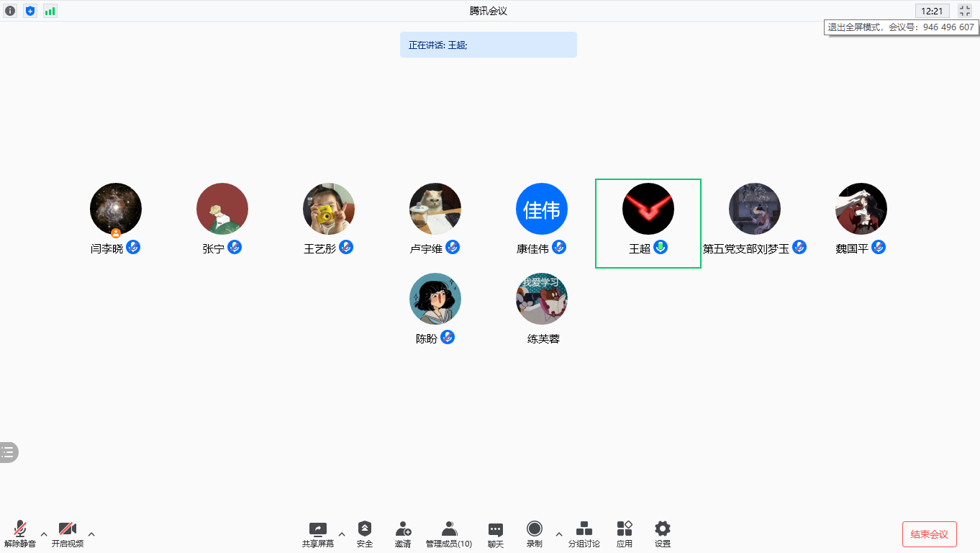Open the meeting info icon

(10, 11)
